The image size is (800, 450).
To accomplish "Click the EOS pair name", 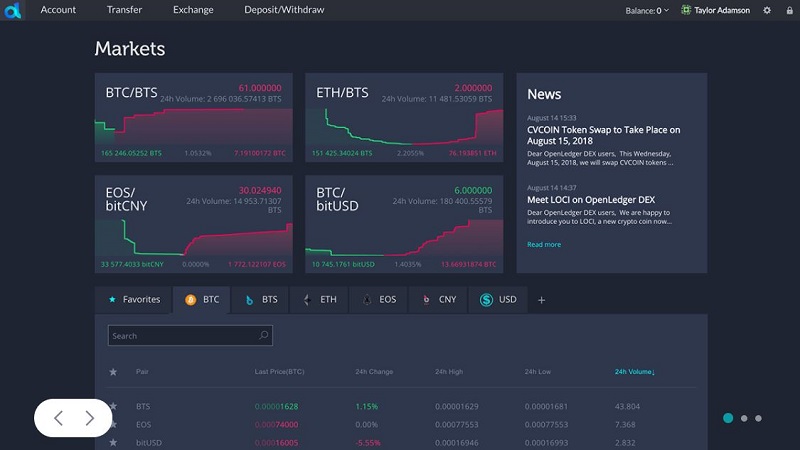I will click(143, 424).
